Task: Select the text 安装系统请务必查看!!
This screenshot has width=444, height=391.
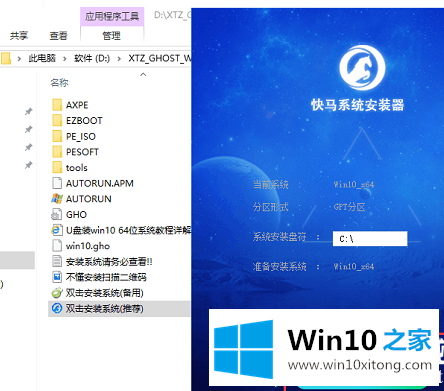Action: [x=109, y=262]
